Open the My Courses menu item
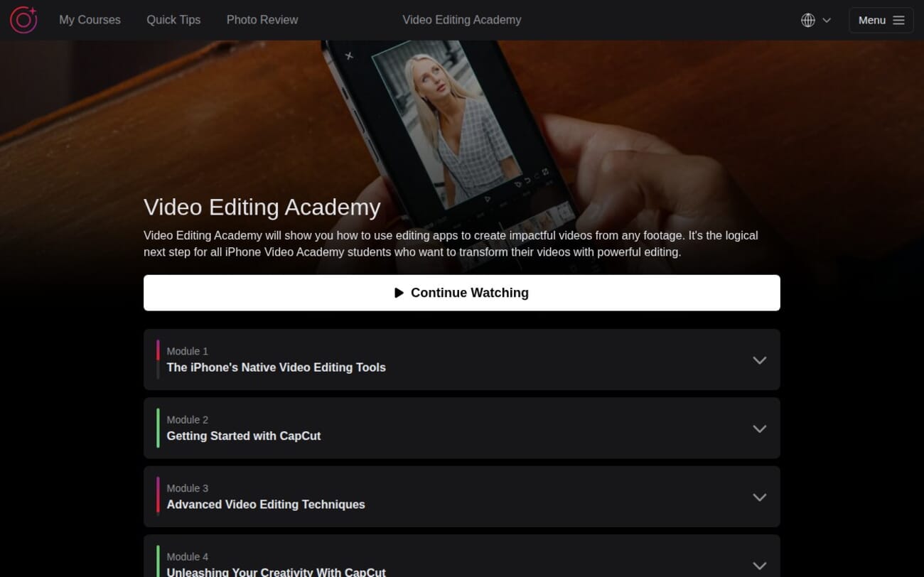924x577 pixels. (x=90, y=20)
